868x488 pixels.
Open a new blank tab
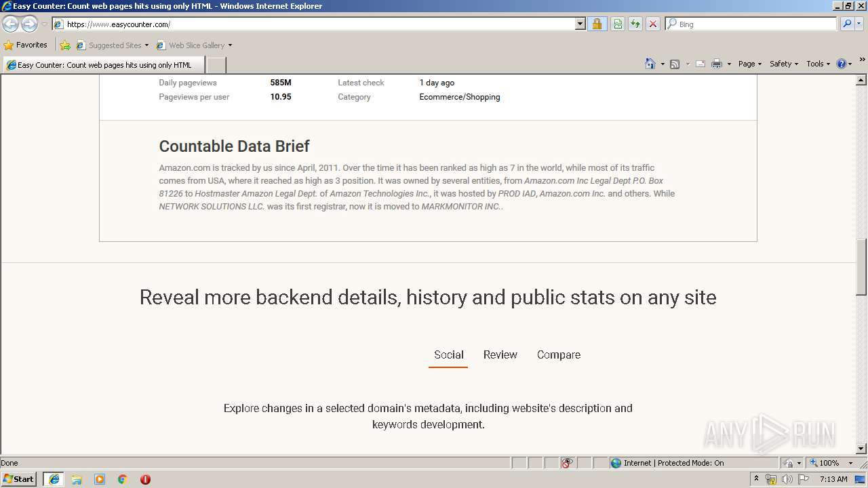pyautogui.click(x=216, y=65)
